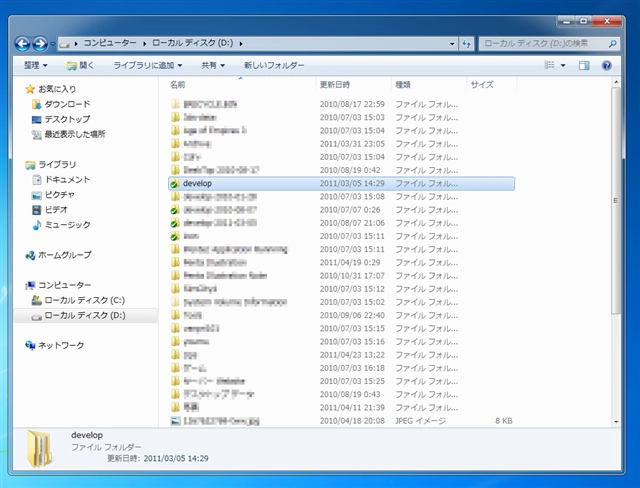Image resolution: width=640 pixels, height=488 pixels.
Task: Select folder dated 2010/08/19 0:42
Action: tap(341, 170)
